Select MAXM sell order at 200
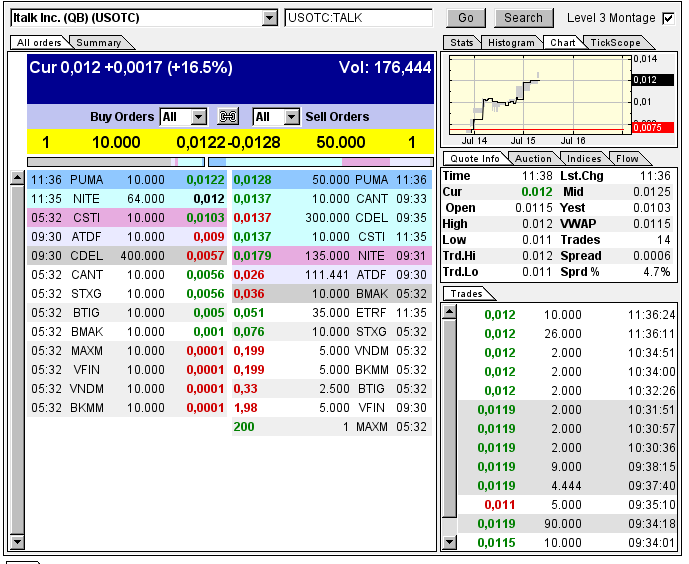The height and width of the screenshot is (564, 689). [332, 427]
